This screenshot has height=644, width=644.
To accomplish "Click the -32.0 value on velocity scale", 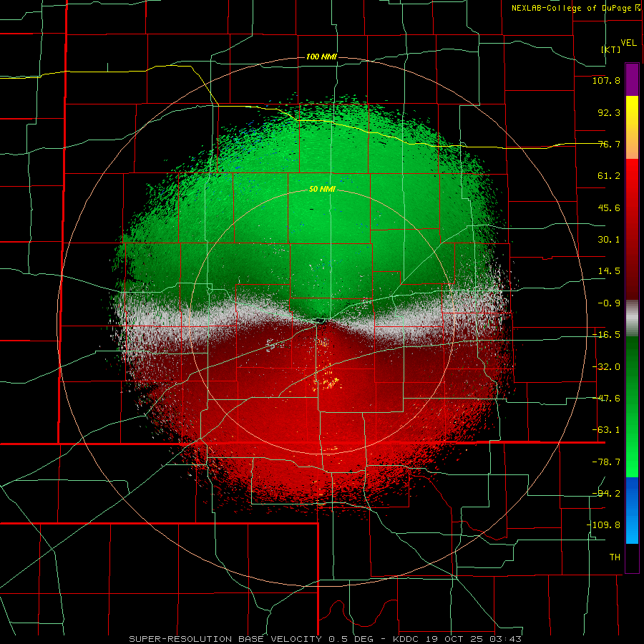I will 606,367.
